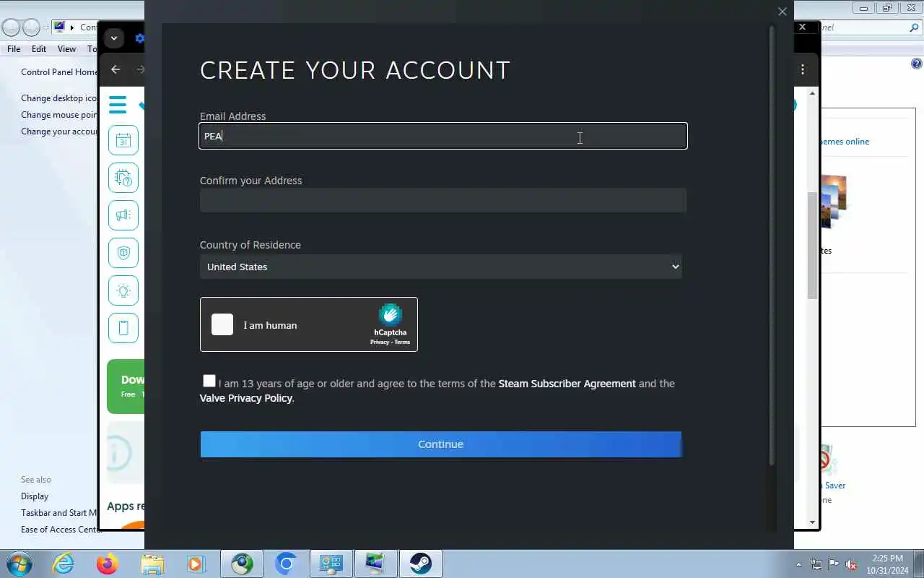Viewport: 924px width, 578px height.
Task: Open Windows Explorer folder from taskbar
Action: click(152, 564)
